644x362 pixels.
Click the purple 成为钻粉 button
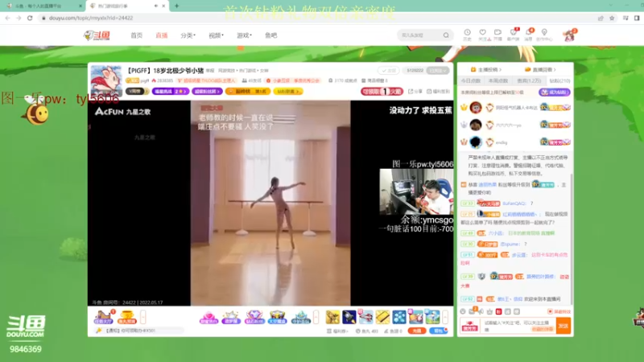point(555,93)
